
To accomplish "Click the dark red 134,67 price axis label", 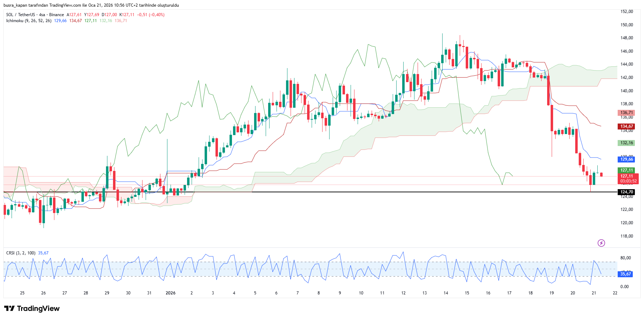I will pyautogui.click(x=626, y=126).
